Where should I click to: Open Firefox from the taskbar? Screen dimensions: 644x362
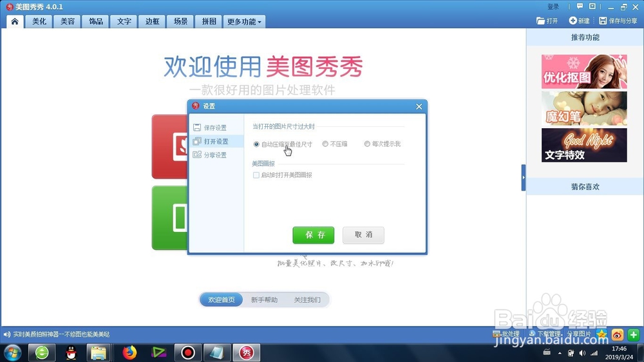129,352
